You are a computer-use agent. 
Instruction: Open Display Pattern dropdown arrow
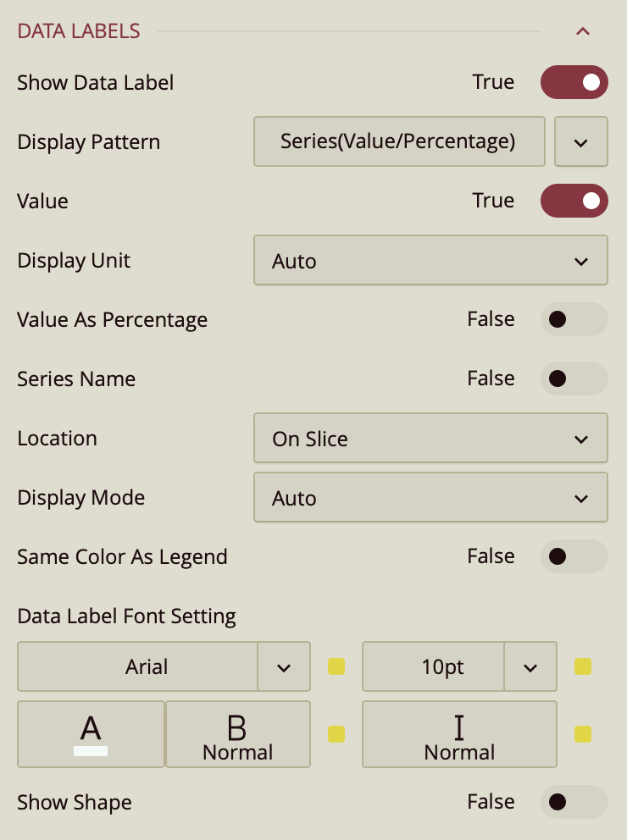(x=580, y=142)
